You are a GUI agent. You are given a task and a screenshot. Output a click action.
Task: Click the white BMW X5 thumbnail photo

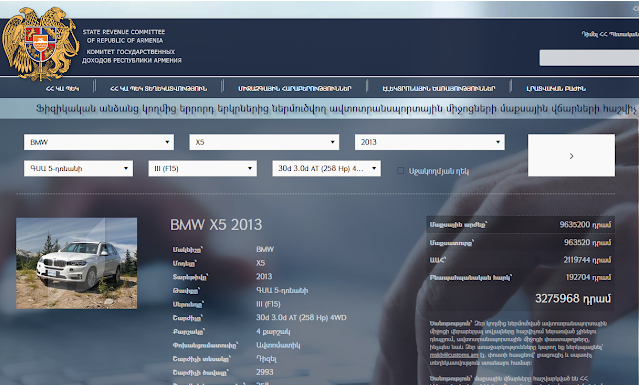(77, 263)
